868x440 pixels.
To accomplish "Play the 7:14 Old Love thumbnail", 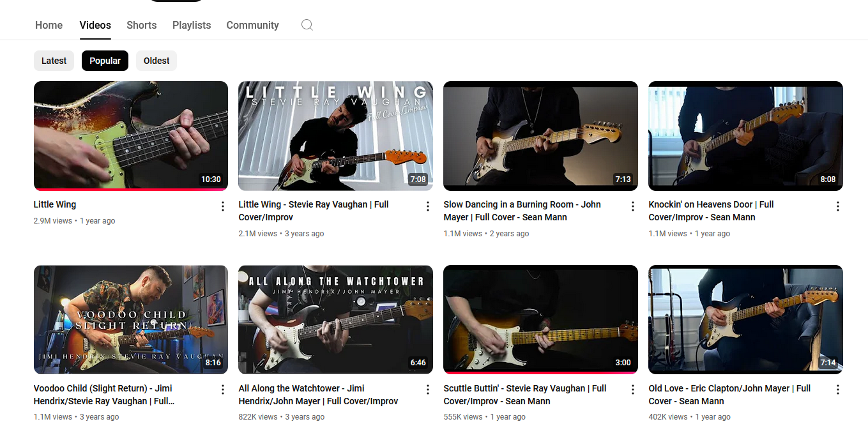I will click(x=746, y=319).
